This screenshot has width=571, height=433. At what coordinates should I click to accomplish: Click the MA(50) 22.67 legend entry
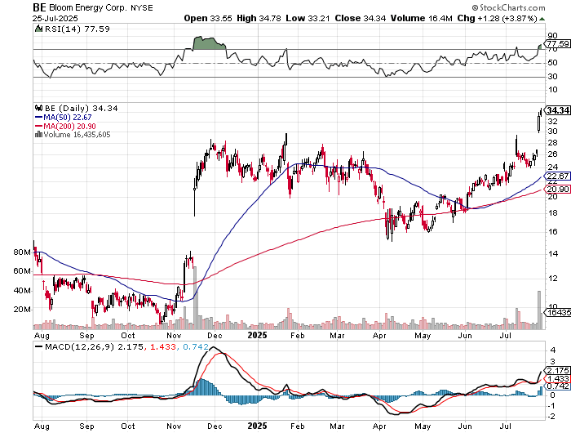click(x=67, y=117)
